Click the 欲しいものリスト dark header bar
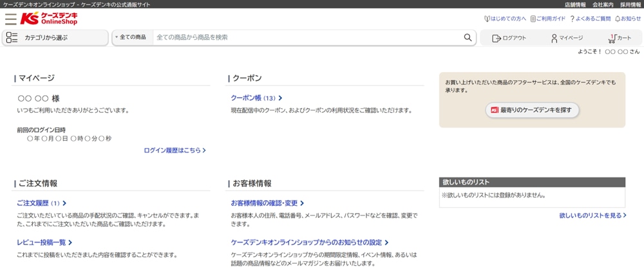The height and width of the screenshot is (274, 644). [x=533, y=182]
